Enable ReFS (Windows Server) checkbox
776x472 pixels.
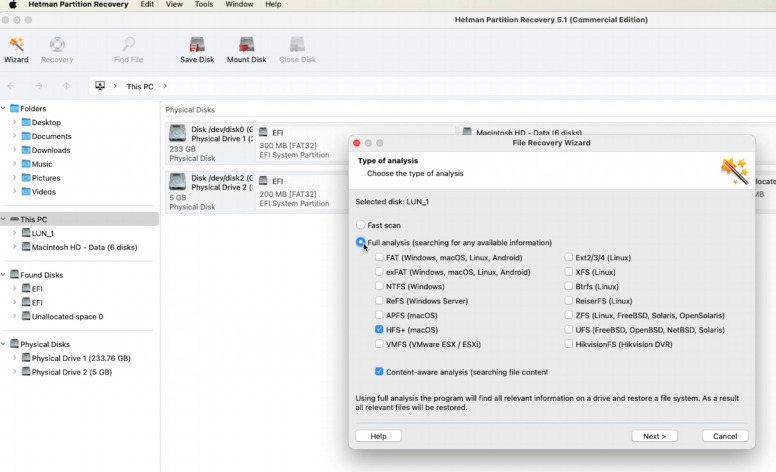(x=379, y=300)
